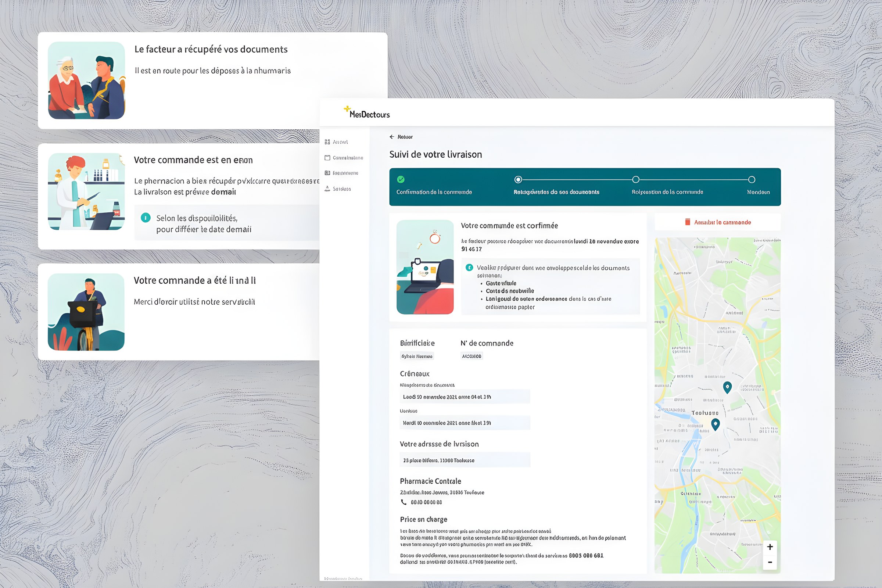Open the Commandes item in the sidebar
The image size is (882, 588).
click(344, 158)
